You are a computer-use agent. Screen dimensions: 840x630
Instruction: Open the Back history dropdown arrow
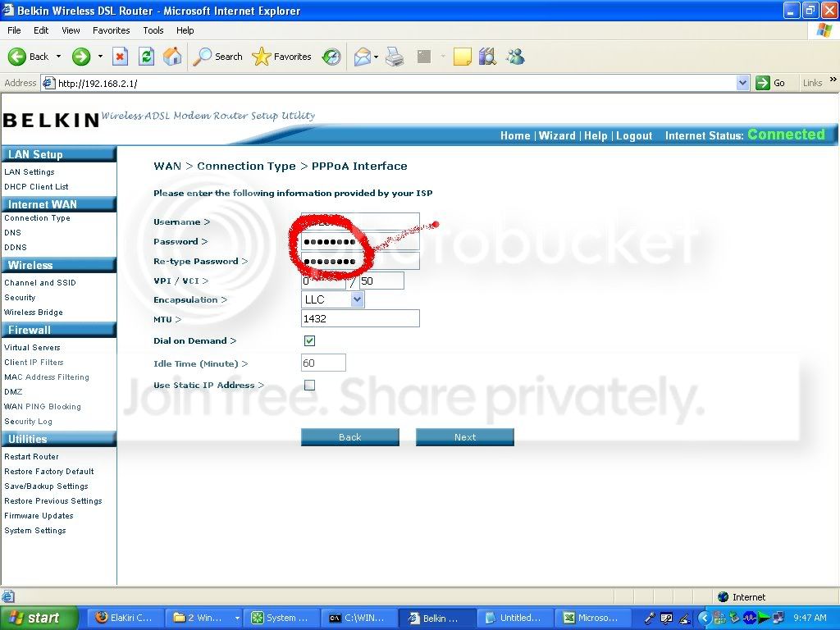coord(58,57)
